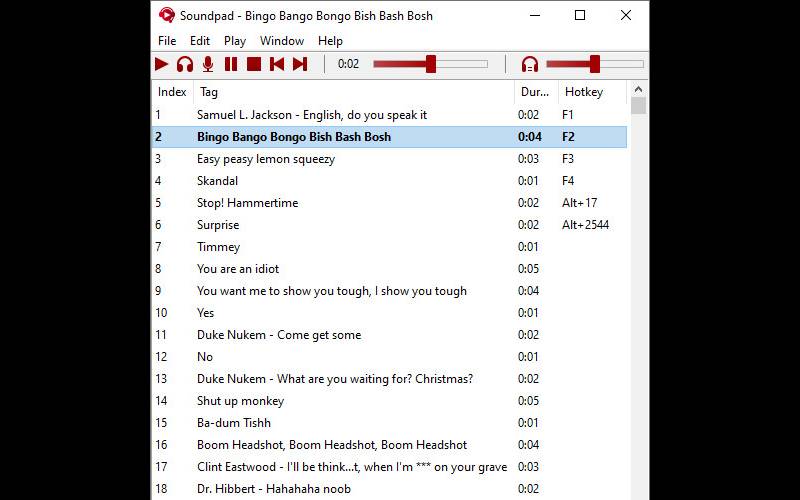Viewport: 800px width, 500px height.
Task: Pause the currently playing sound
Action: (231, 64)
